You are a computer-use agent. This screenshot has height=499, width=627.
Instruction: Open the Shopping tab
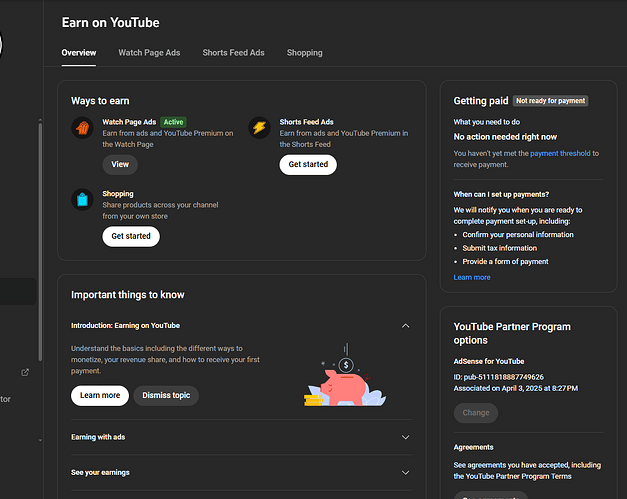coord(305,53)
